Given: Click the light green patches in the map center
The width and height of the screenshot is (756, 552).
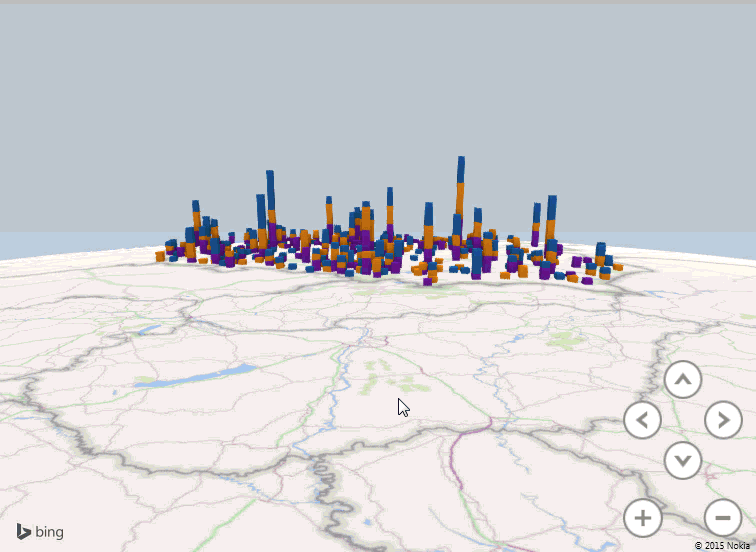Looking at the screenshot, I should coord(382,375).
